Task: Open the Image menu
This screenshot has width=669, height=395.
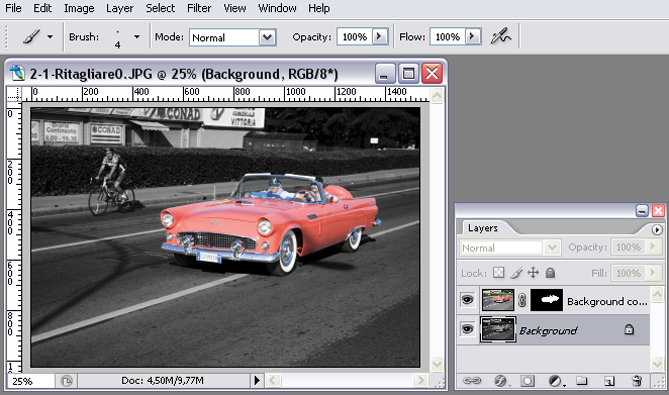Action: 79,8
